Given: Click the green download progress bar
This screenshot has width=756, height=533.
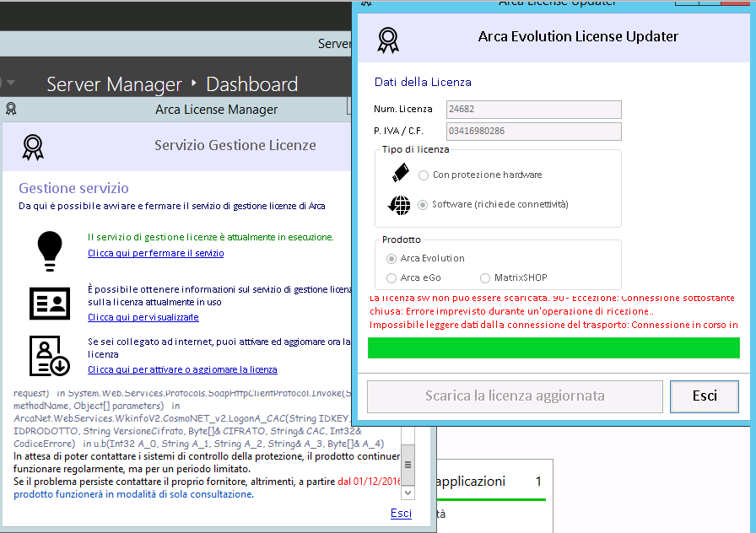Looking at the screenshot, I should 553,347.
